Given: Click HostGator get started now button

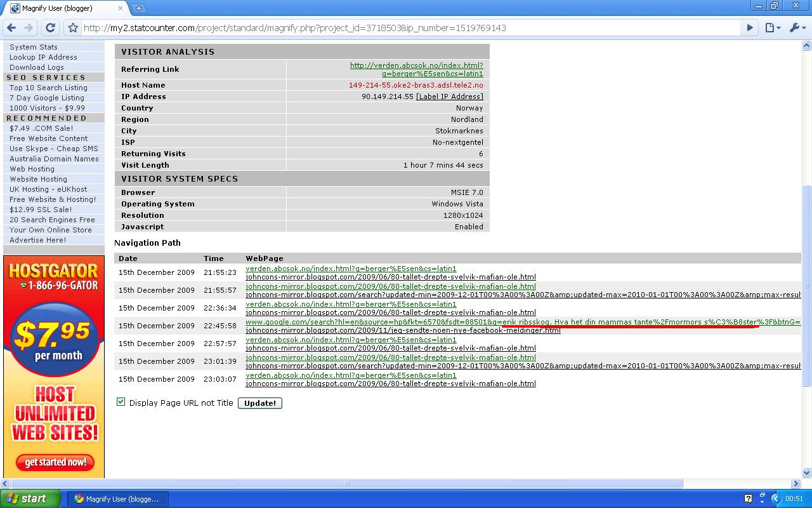Looking at the screenshot, I should tap(55, 462).
